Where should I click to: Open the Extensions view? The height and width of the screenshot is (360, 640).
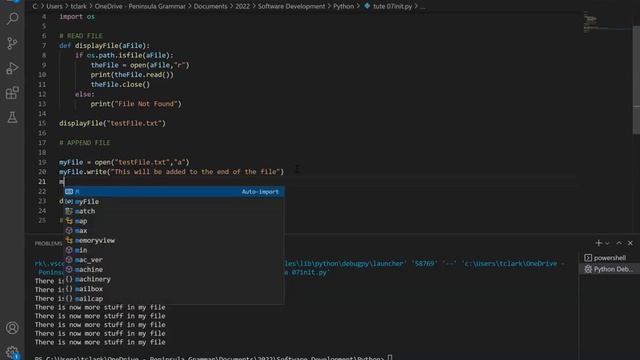12,93
